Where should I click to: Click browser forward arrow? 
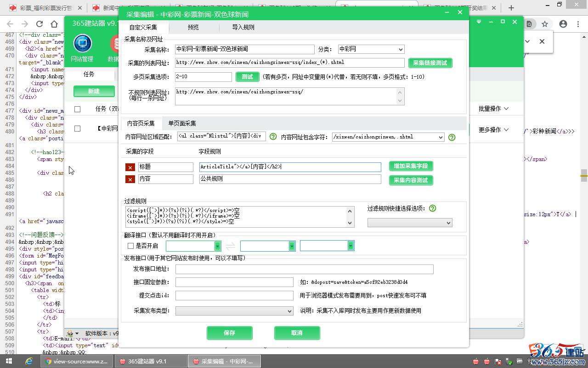(x=24, y=24)
